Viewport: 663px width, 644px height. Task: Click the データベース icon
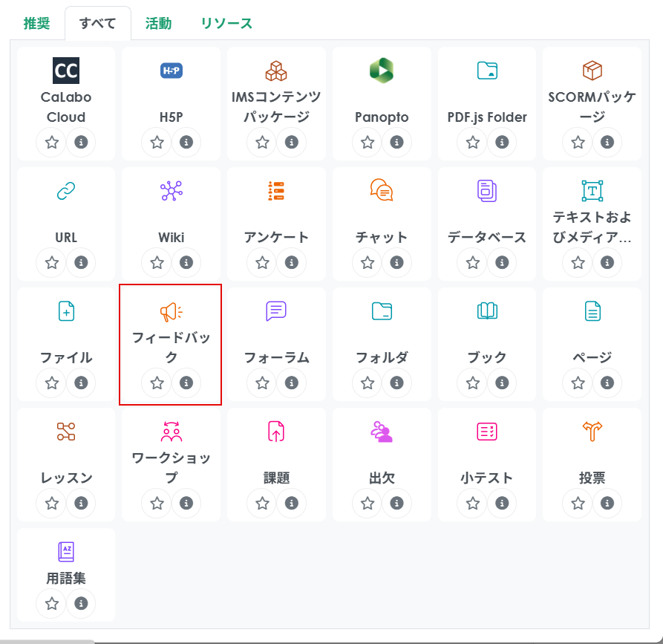[487, 191]
